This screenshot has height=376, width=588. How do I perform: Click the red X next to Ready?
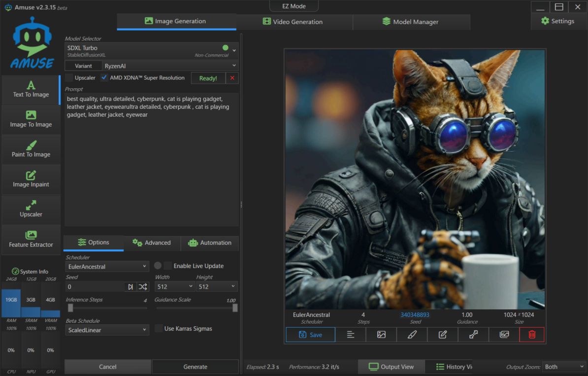click(x=232, y=78)
